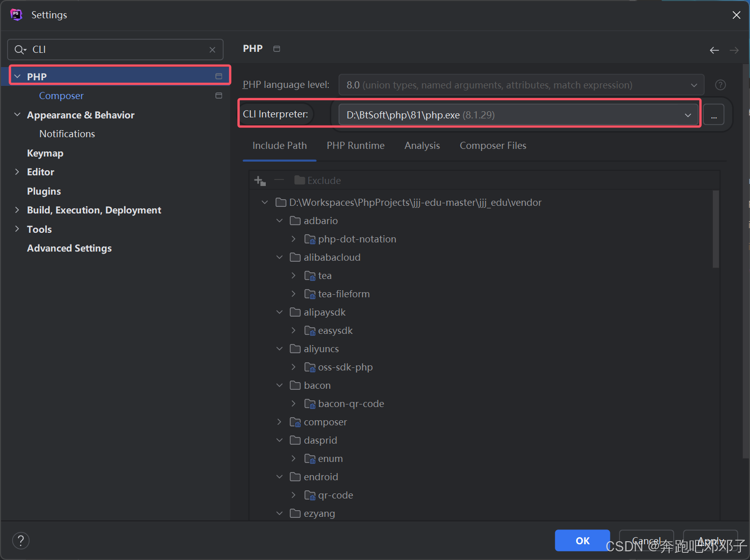750x560 pixels.
Task: Collapse the vendor root folder
Action: (x=265, y=202)
